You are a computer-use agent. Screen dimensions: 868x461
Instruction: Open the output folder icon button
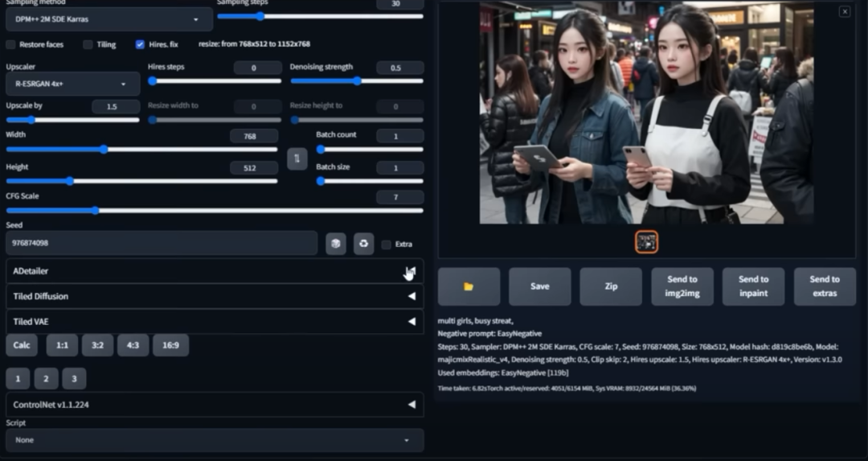(469, 286)
